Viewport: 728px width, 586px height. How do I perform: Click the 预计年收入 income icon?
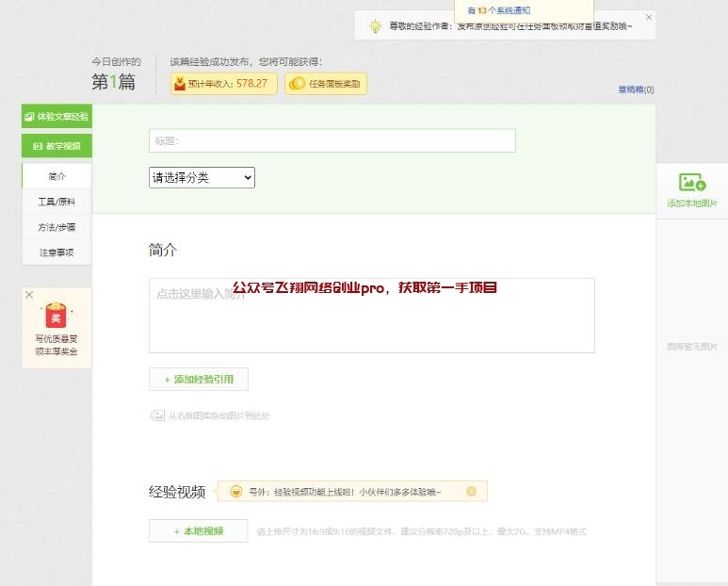tap(179, 84)
